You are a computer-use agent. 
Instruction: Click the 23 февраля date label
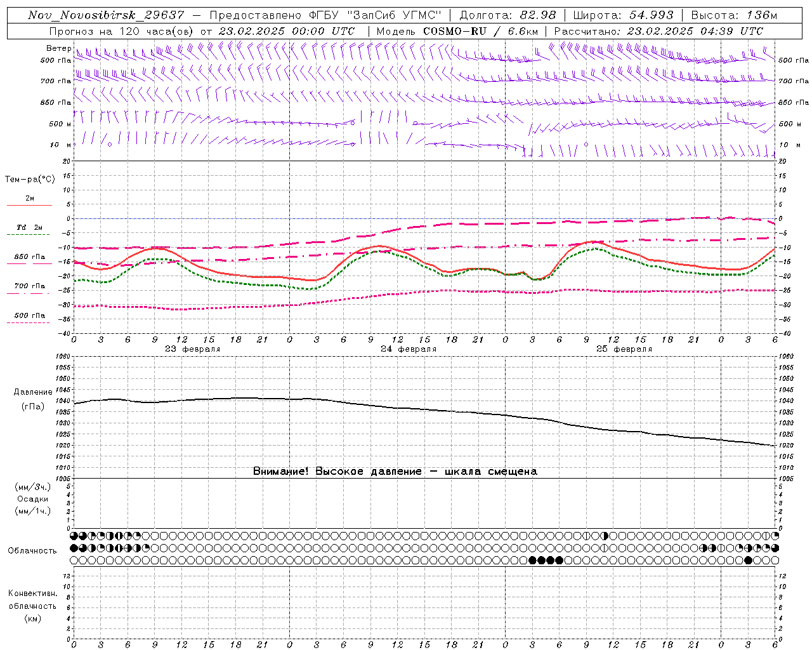coord(193,349)
